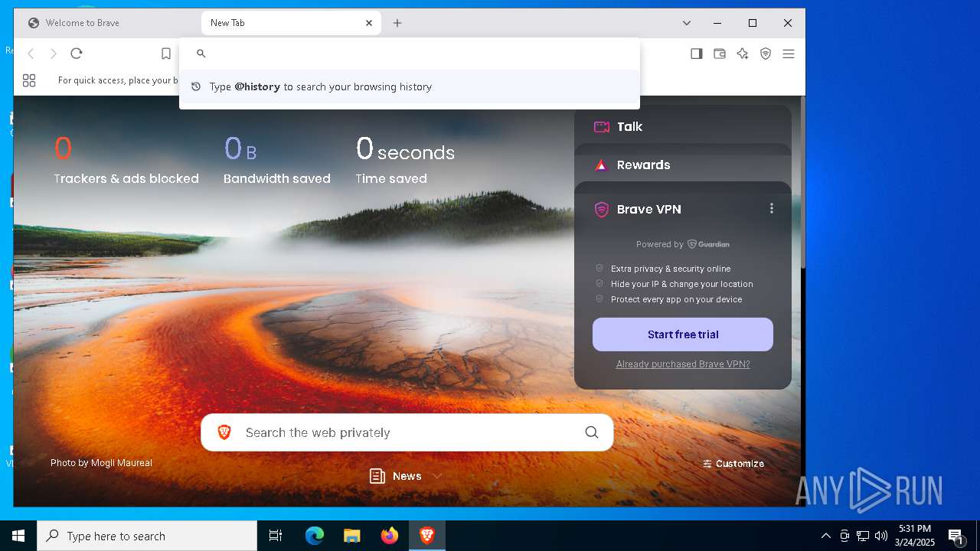Click the Brave VPN card header
The image size is (980, 551).
(x=649, y=209)
